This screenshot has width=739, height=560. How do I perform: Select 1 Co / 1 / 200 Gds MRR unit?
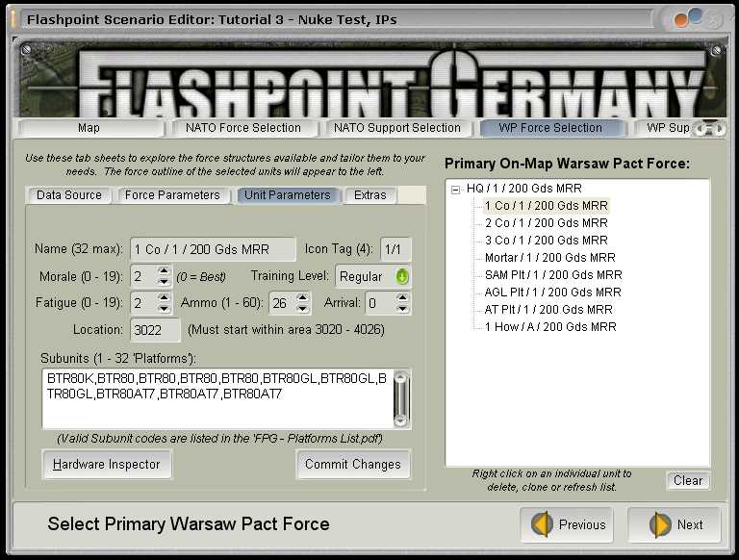[547, 206]
